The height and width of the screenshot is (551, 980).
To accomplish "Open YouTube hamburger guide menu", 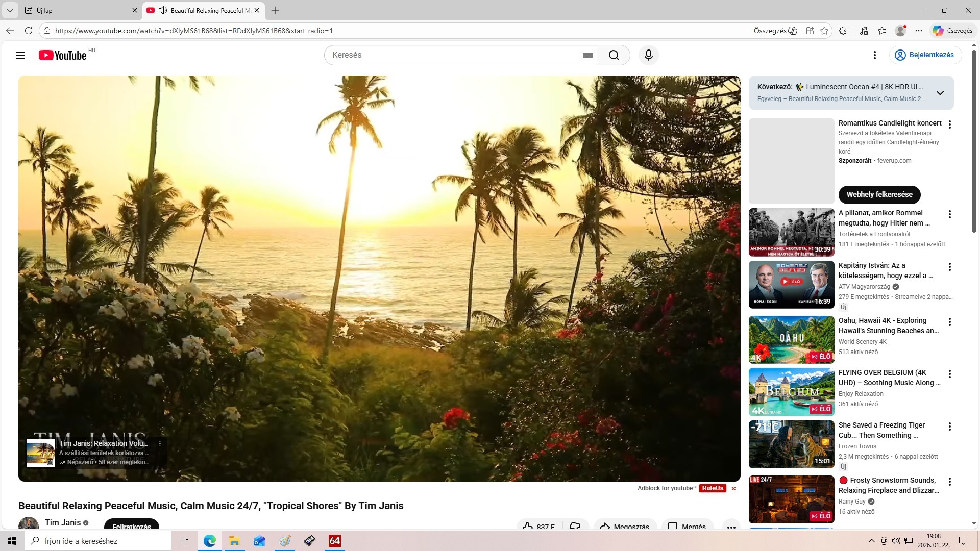I will click(20, 55).
